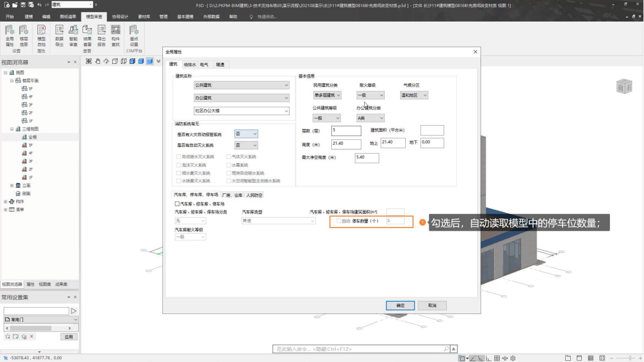Click the 层数 input field
644x362 pixels.
coord(346,131)
